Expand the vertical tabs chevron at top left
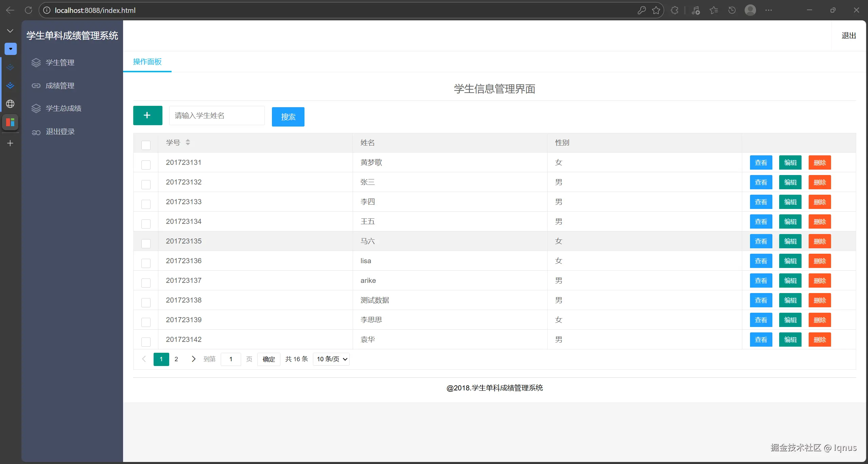This screenshot has height=464, width=868. (10, 31)
